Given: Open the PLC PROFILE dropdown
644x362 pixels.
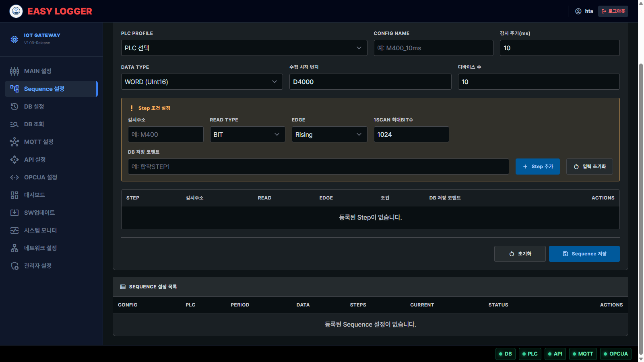Looking at the screenshot, I should (244, 48).
